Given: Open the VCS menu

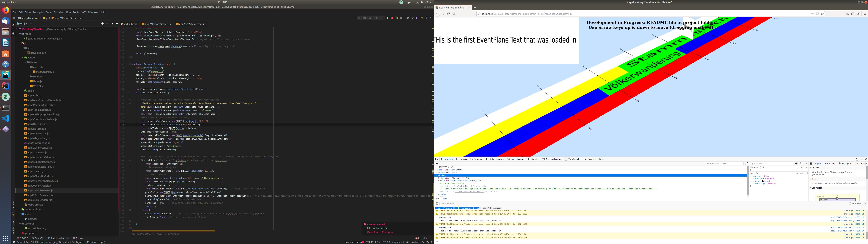Looking at the screenshot, I should [x=84, y=12].
